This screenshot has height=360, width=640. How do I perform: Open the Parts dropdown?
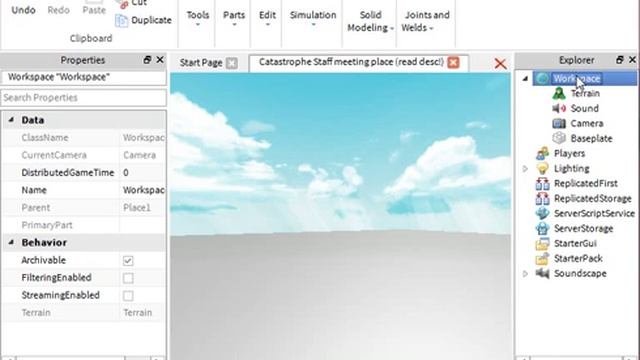(234, 19)
